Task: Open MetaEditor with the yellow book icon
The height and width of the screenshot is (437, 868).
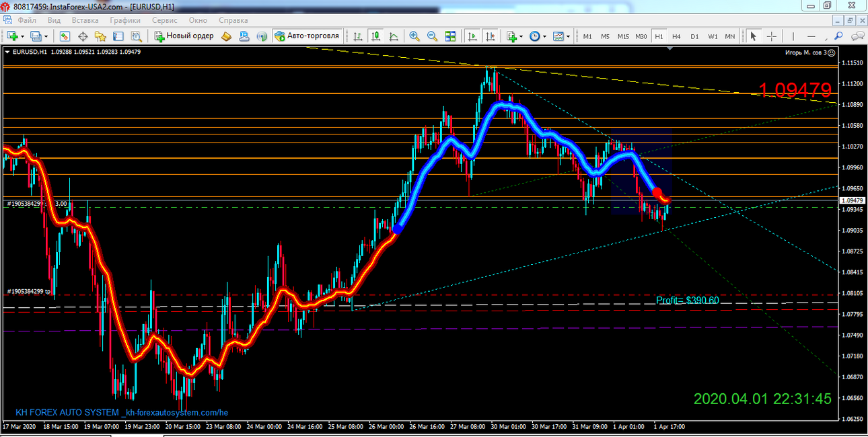Action: click(x=227, y=36)
